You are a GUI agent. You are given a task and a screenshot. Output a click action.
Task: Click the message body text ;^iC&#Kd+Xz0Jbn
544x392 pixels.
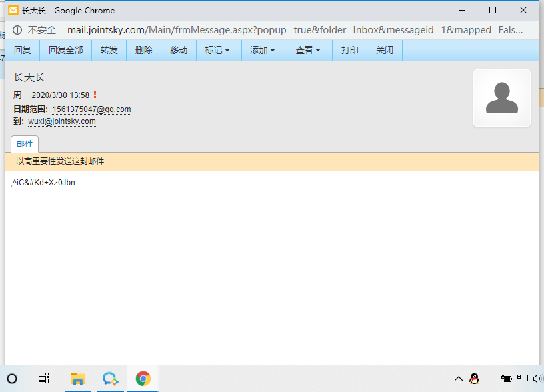point(43,183)
